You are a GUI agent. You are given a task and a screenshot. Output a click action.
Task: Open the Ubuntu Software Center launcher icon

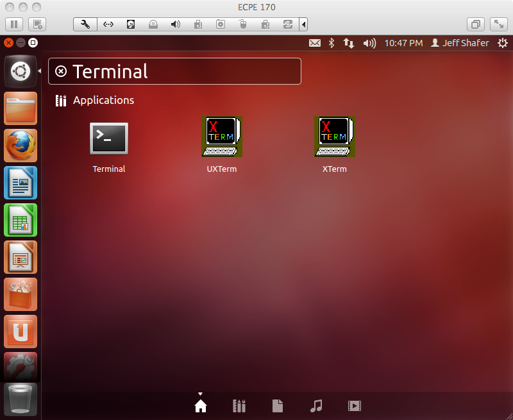[21, 294]
